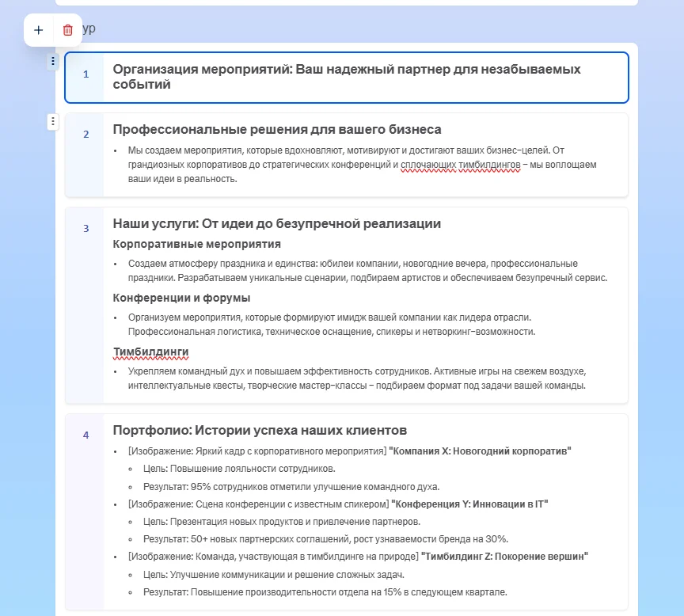Click sub-bullet 'Цель: Презентация новых продуктов'

point(282,522)
